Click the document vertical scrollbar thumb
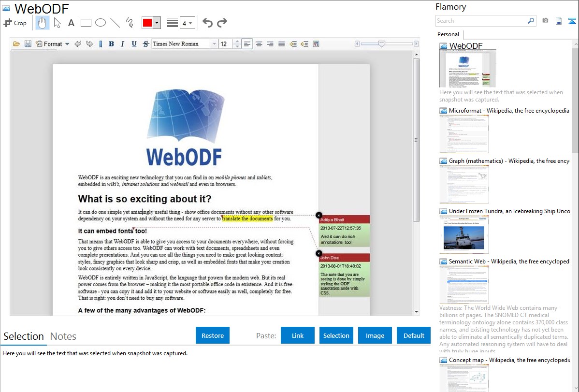Image resolution: width=579 pixels, height=392 pixels. 416,140
